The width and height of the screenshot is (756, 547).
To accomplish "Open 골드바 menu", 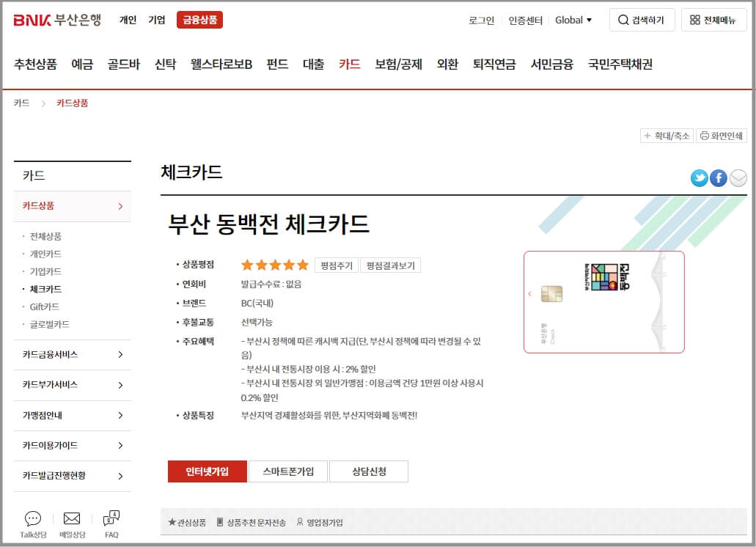I will (124, 64).
